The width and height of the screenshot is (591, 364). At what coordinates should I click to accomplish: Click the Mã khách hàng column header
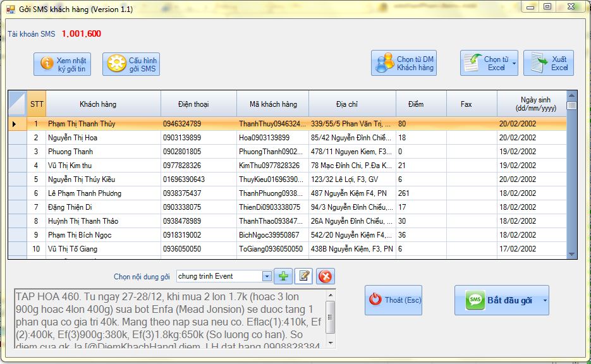pyautogui.click(x=272, y=104)
